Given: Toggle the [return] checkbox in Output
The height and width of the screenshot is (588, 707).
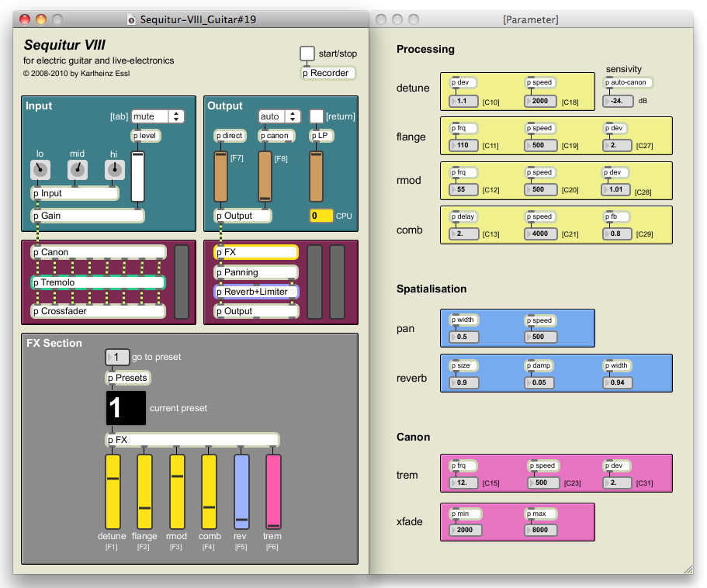Looking at the screenshot, I should 316,116.
